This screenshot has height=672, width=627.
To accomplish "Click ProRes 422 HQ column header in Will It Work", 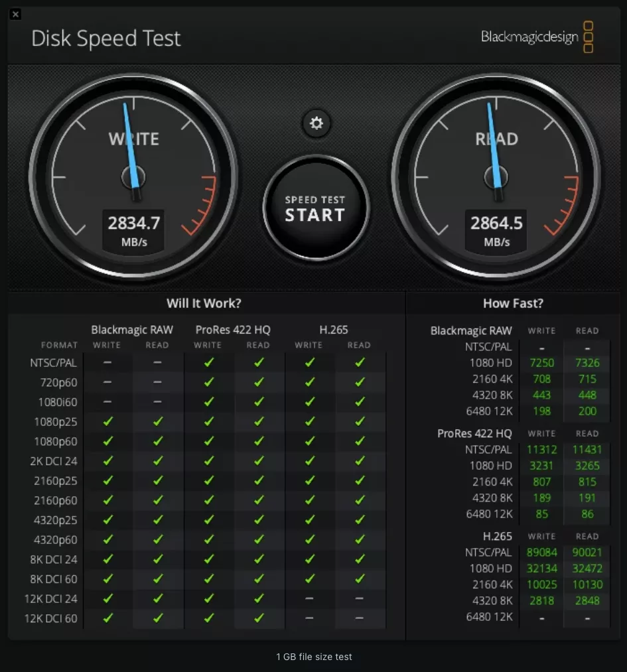I will (x=233, y=330).
